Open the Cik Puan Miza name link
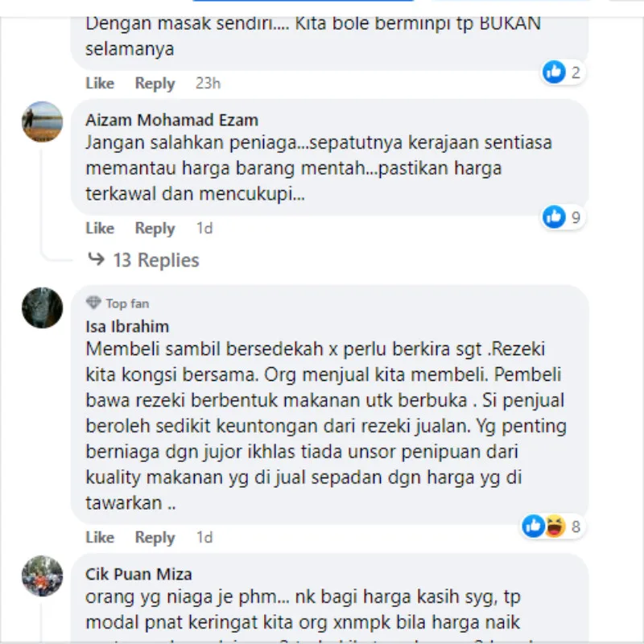Viewport: 644px width, 644px height. click(138, 574)
